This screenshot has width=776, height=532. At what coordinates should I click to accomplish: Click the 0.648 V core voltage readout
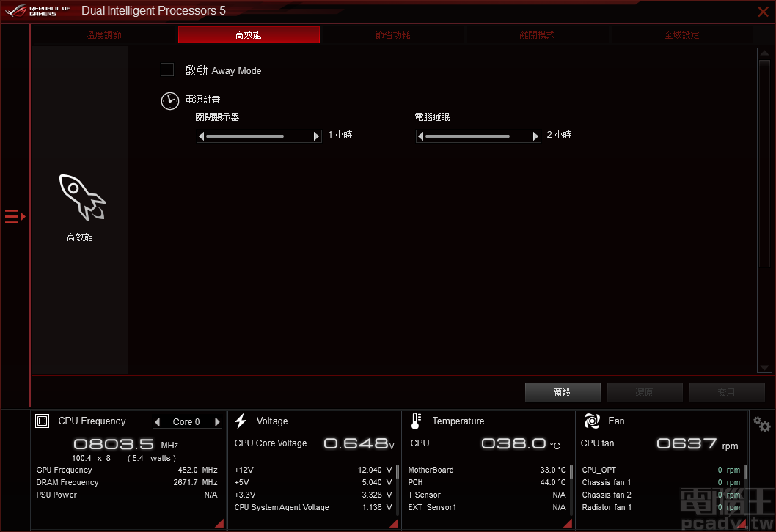click(x=359, y=443)
